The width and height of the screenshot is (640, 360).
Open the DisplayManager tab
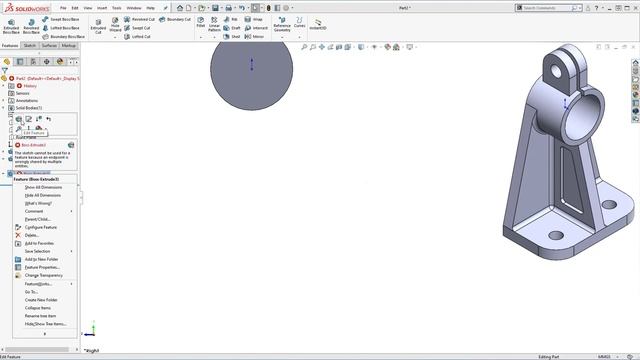(60, 62)
